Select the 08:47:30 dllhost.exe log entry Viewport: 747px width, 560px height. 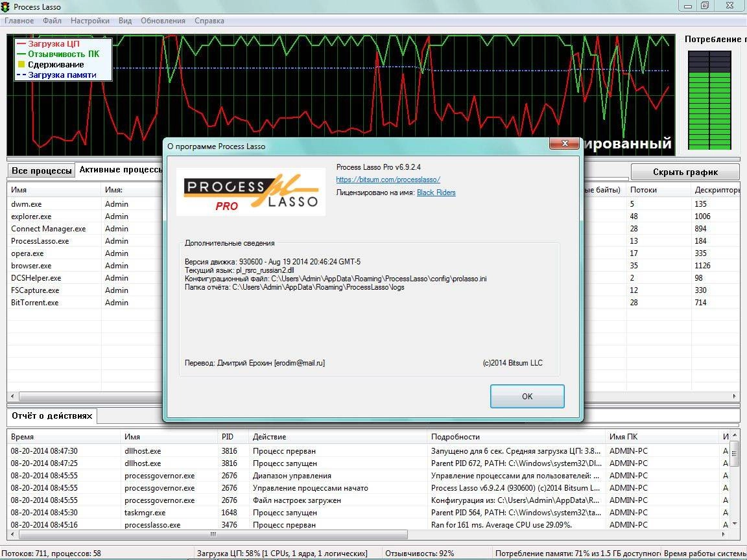[x=368, y=451]
